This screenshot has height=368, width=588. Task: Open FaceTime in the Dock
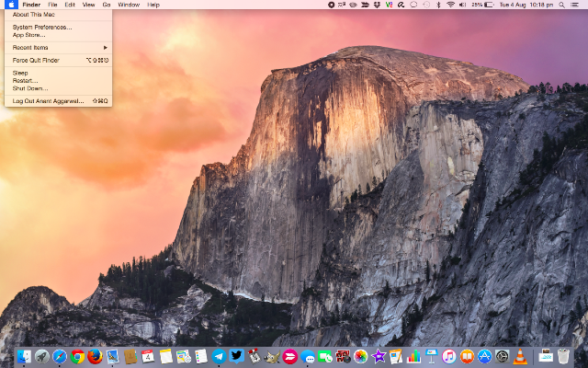click(x=325, y=356)
